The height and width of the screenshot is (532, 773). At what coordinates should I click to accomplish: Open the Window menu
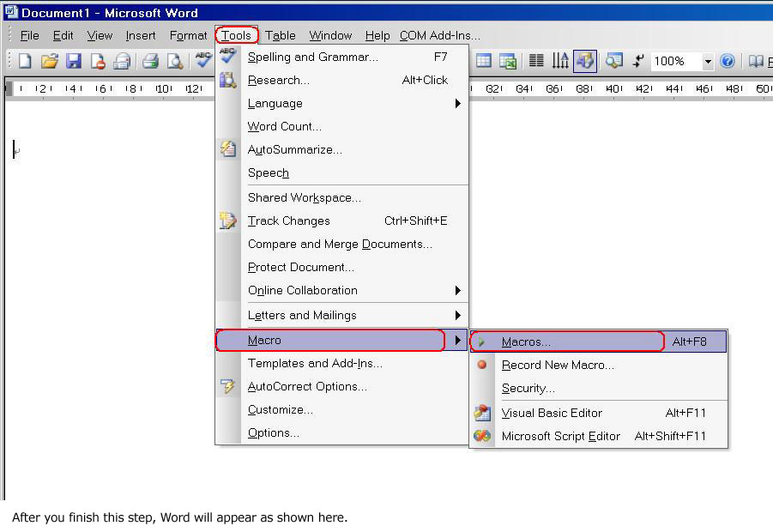(x=330, y=35)
